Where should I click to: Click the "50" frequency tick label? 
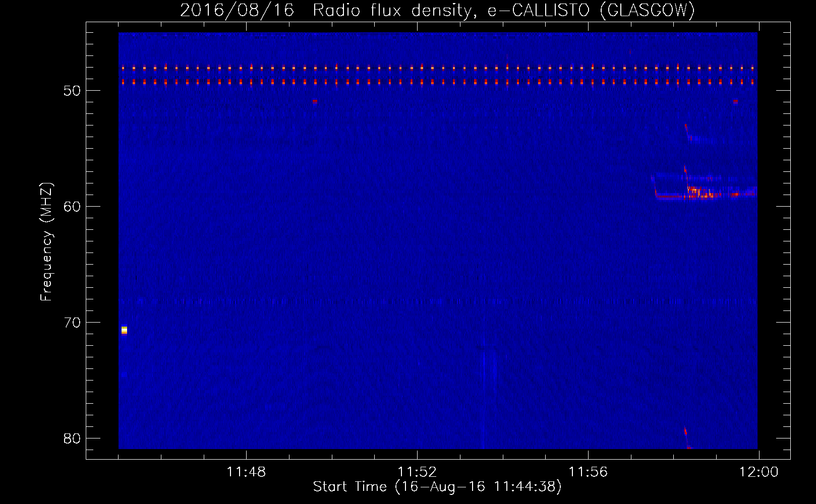[x=72, y=91]
